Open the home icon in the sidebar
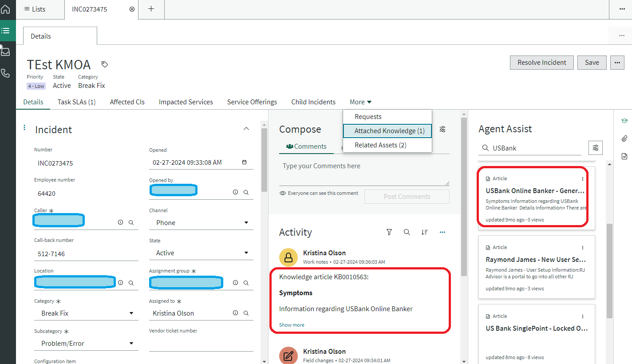This screenshot has width=632, height=364. click(6, 9)
